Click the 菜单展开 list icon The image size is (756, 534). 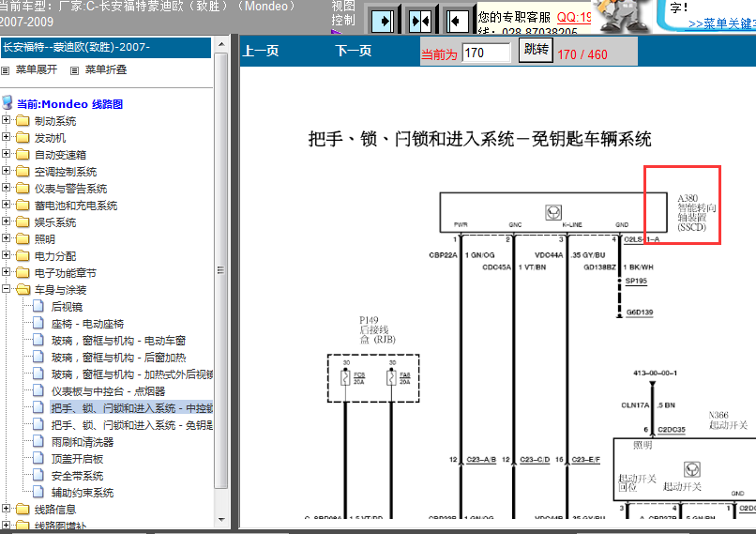point(6,70)
